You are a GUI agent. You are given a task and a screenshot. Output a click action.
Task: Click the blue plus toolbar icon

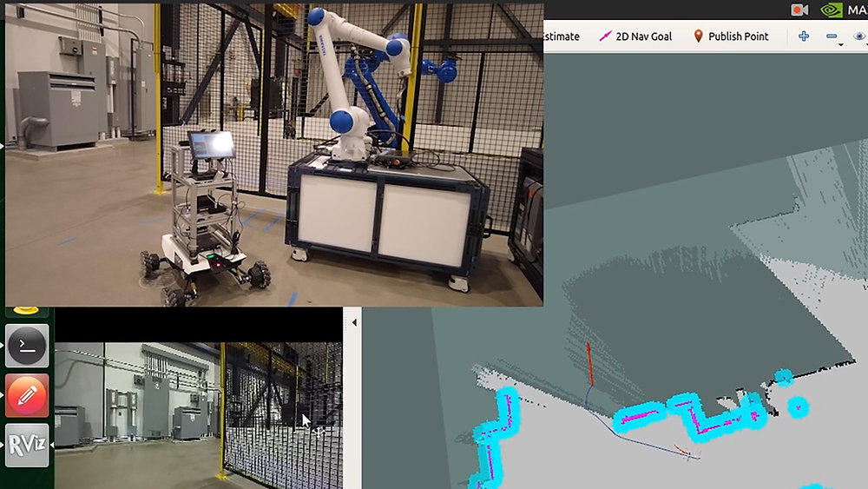coord(804,36)
